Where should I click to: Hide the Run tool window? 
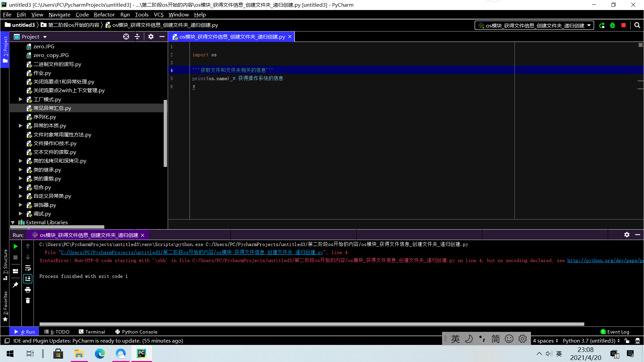point(638,235)
